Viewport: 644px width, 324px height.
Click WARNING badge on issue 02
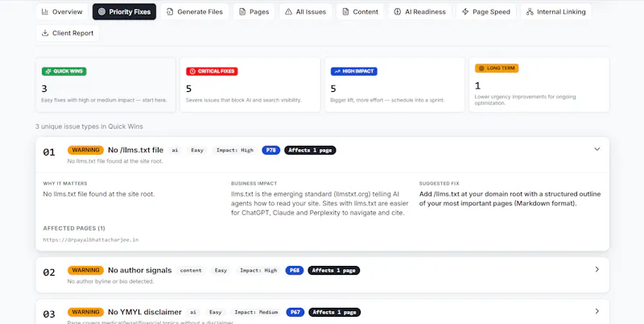pos(86,270)
